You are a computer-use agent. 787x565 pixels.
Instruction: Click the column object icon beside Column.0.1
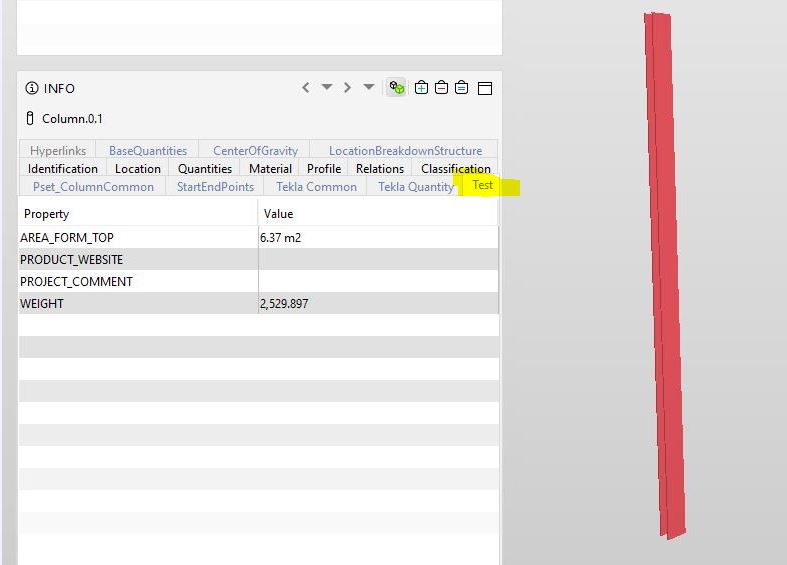[30, 118]
